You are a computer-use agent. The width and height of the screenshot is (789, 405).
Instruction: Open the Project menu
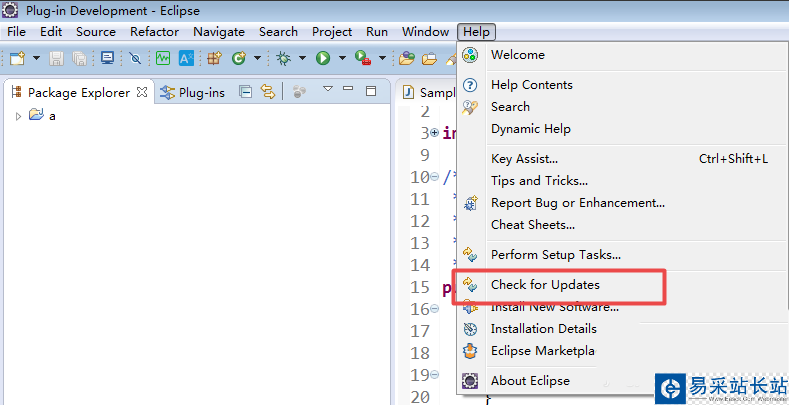point(332,32)
